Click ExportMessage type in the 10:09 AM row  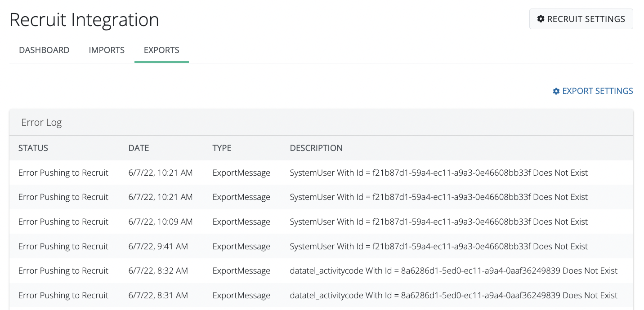coord(241,221)
